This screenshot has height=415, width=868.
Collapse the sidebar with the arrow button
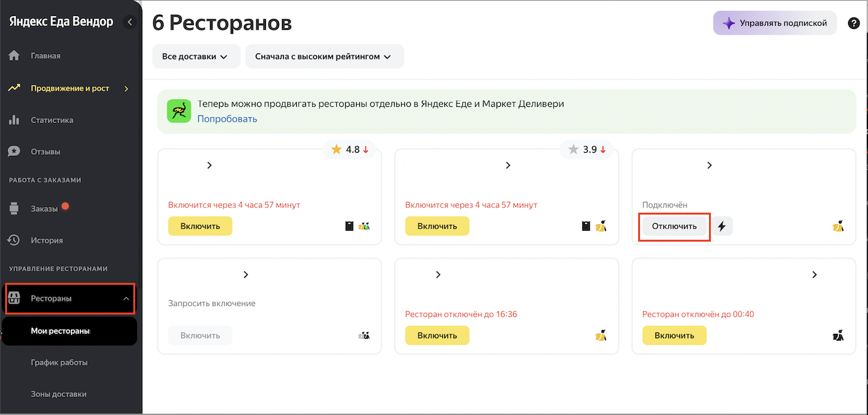[x=130, y=22]
